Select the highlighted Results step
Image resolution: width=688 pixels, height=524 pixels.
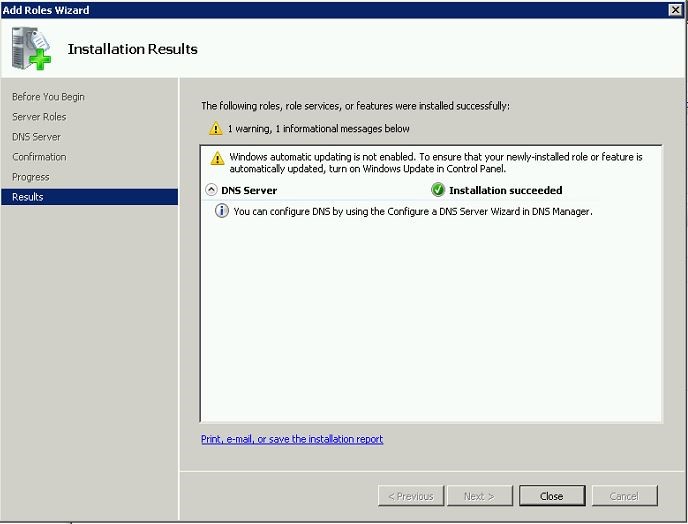point(28,197)
